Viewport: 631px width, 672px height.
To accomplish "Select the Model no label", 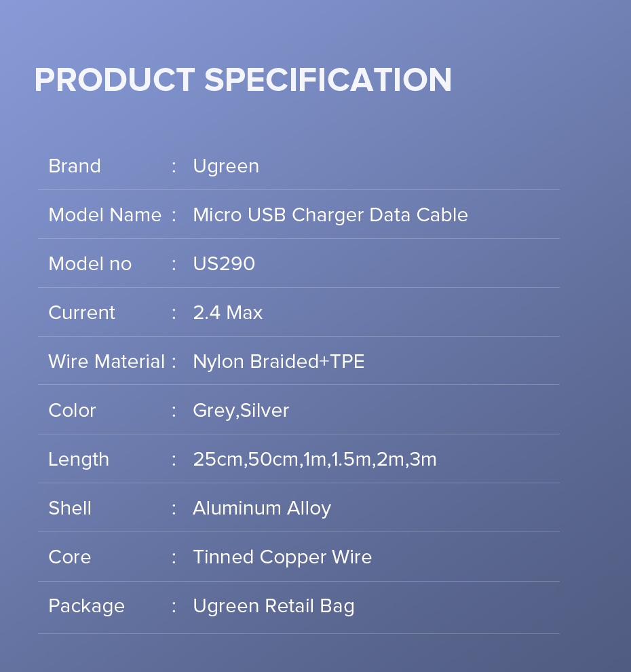I will [90, 263].
